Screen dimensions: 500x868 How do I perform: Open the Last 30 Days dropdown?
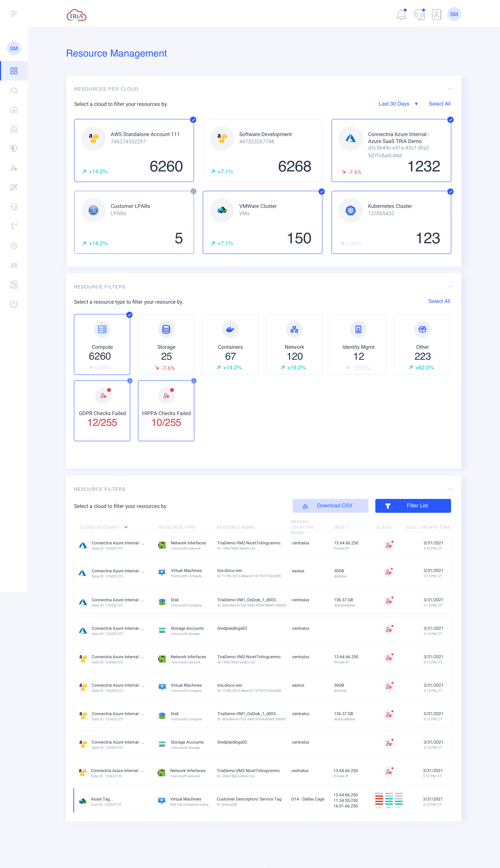[x=398, y=104]
